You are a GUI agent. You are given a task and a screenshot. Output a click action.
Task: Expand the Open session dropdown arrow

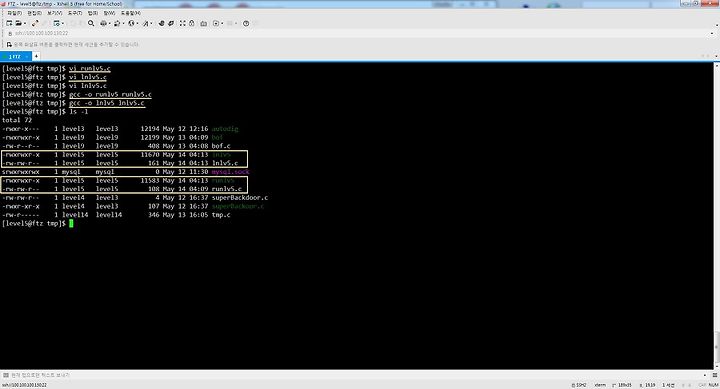coord(24,23)
